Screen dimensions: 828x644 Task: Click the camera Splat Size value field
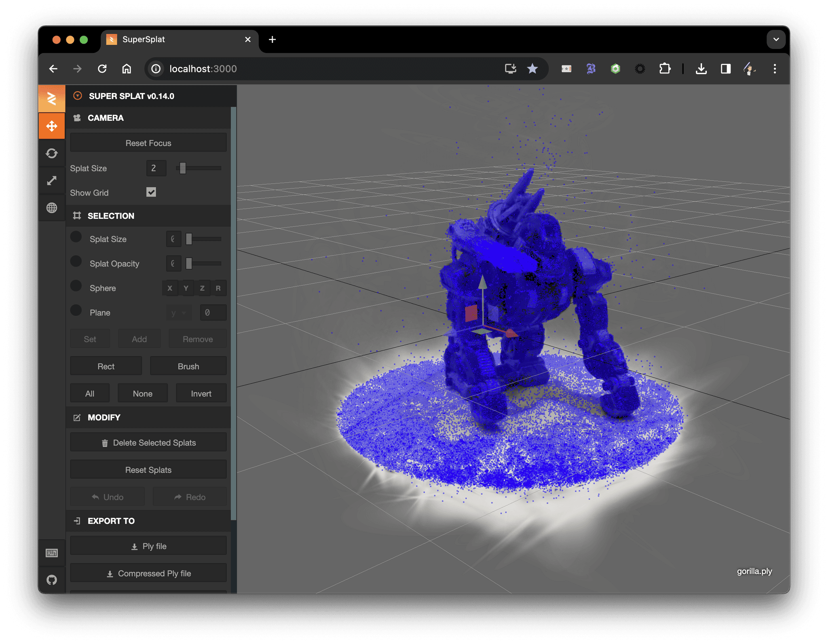pos(156,168)
